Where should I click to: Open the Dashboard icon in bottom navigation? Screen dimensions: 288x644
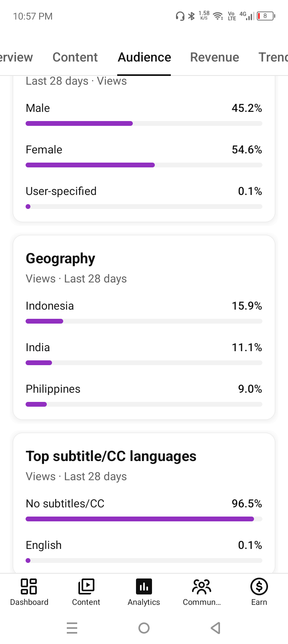tap(29, 586)
